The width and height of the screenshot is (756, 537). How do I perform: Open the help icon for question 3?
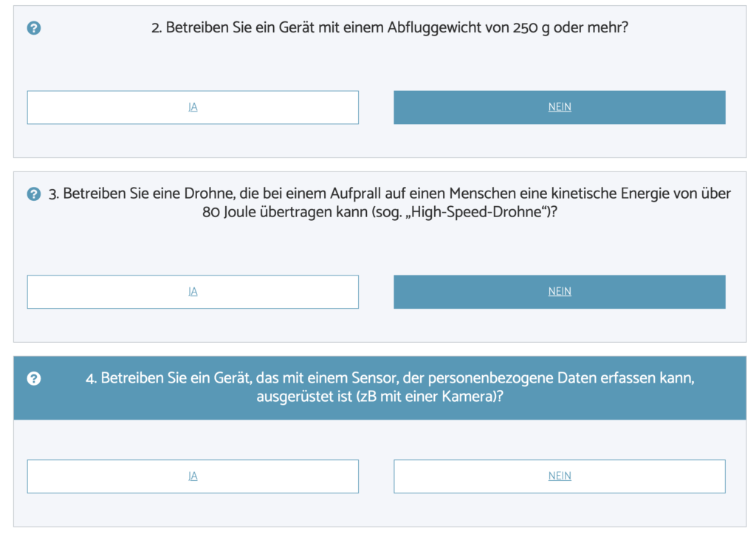(34, 194)
